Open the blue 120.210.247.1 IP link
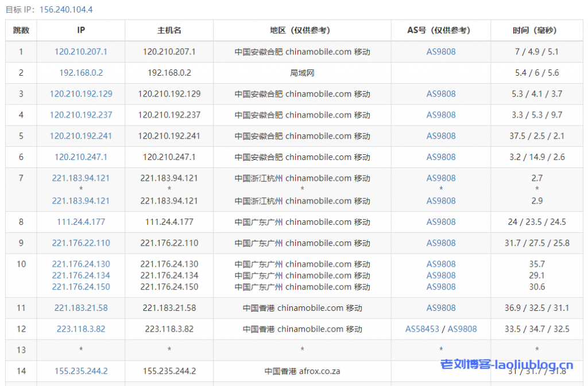This screenshot has width=588, height=386. tap(81, 157)
